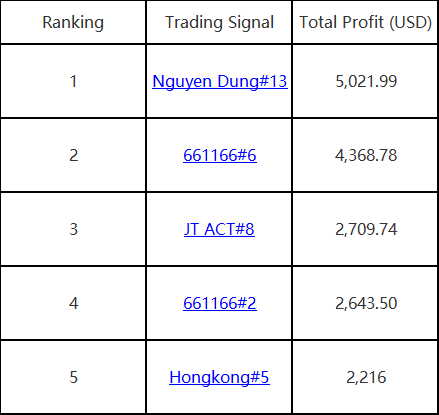This screenshot has height=415, width=439.
Task: Select the 2,709.74 profit cell
Action: click(365, 229)
